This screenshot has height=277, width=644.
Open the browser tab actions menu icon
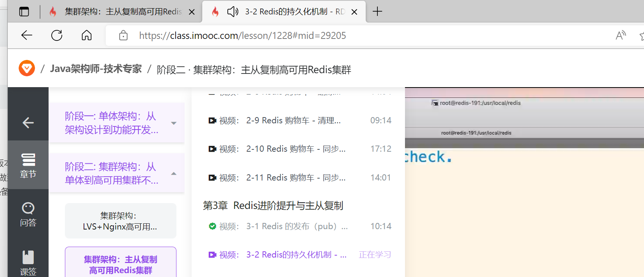pyautogui.click(x=24, y=12)
